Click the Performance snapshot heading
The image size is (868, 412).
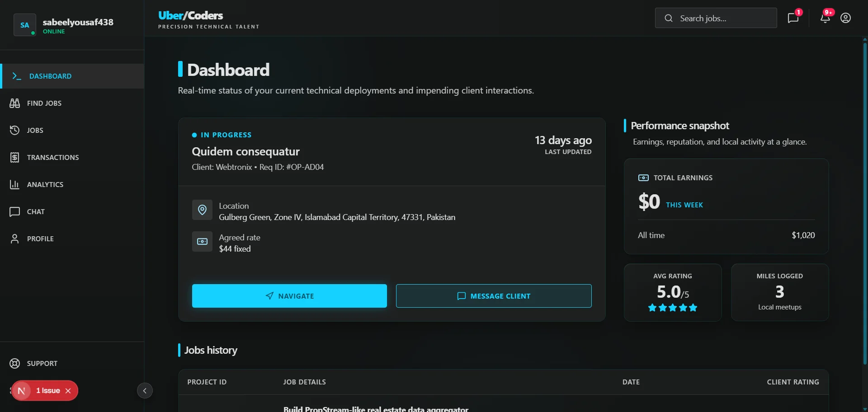[680, 126]
